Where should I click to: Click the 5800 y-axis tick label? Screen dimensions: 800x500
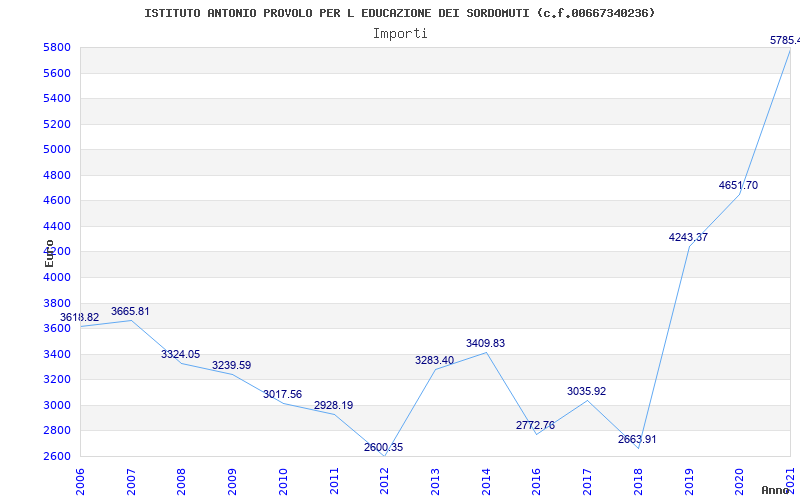point(57,48)
